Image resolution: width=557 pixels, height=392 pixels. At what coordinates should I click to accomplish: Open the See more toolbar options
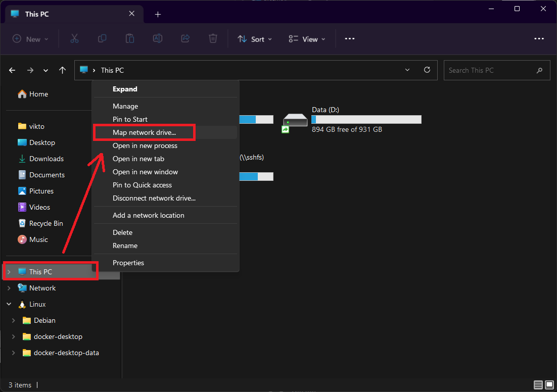[x=350, y=39]
